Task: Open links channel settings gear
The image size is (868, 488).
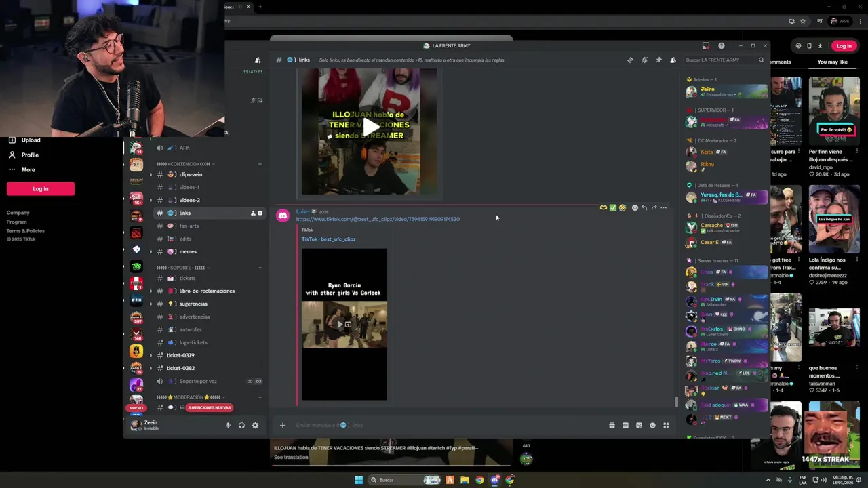Action: 260,213
